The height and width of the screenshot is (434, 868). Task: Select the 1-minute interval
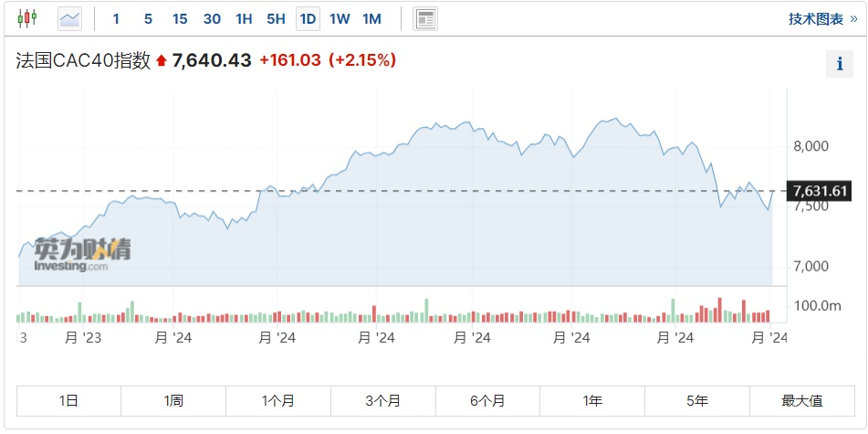pyautogui.click(x=116, y=18)
